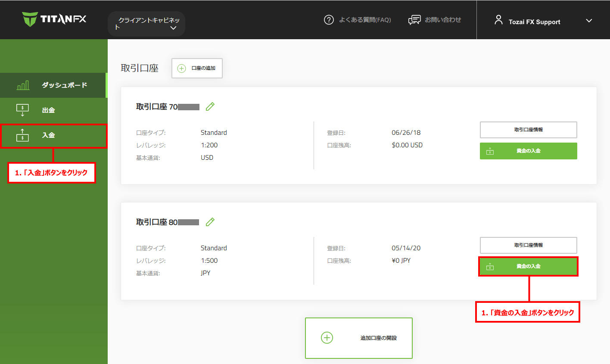Click the 入金 deposit arrow icon
This screenshot has height=364, width=610.
coord(22,135)
